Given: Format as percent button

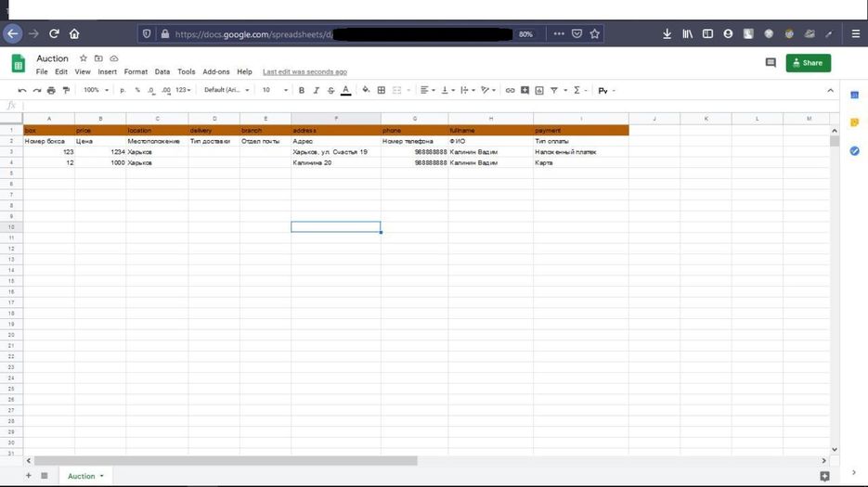Looking at the screenshot, I should click(137, 90).
